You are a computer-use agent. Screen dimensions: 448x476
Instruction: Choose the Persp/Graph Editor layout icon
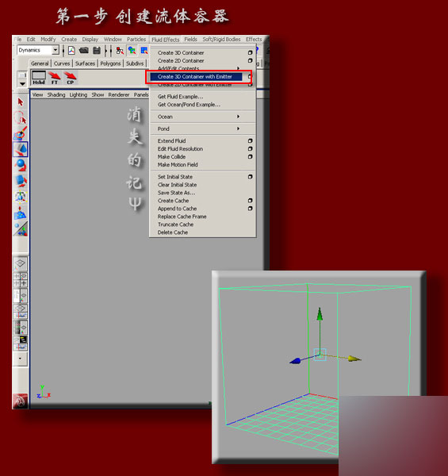pyautogui.click(x=21, y=311)
